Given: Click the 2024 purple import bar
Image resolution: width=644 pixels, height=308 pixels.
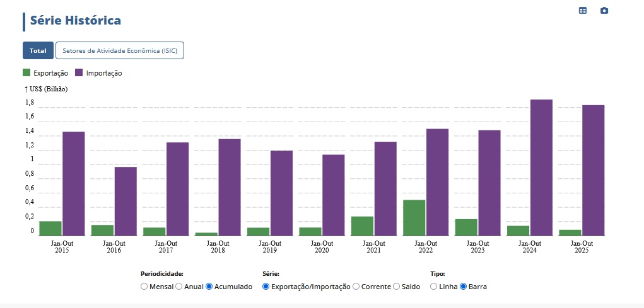Looking at the screenshot, I should (541, 168).
